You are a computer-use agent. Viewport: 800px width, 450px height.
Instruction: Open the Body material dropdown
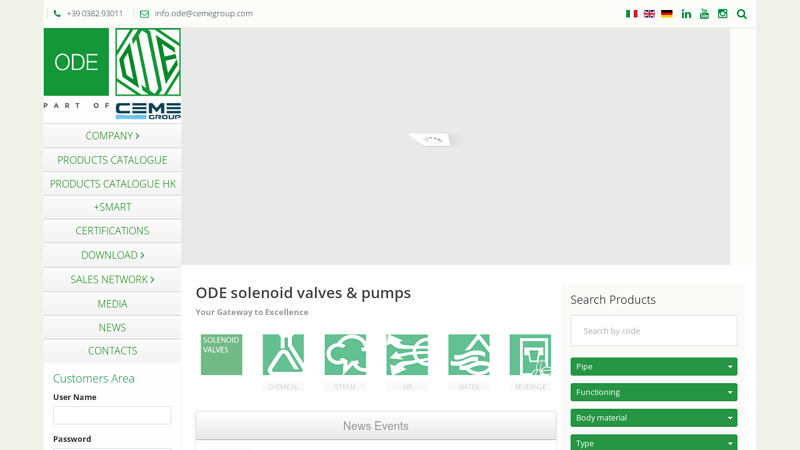[654, 417]
